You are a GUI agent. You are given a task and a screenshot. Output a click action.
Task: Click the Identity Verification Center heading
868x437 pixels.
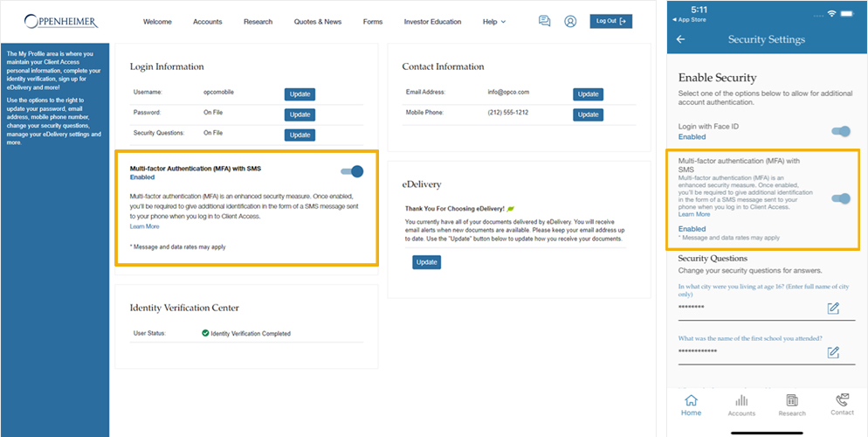click(184, 308)
